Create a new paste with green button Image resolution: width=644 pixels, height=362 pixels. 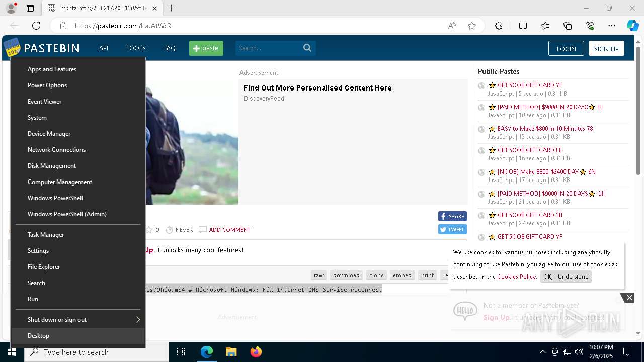tap(206, 48)
